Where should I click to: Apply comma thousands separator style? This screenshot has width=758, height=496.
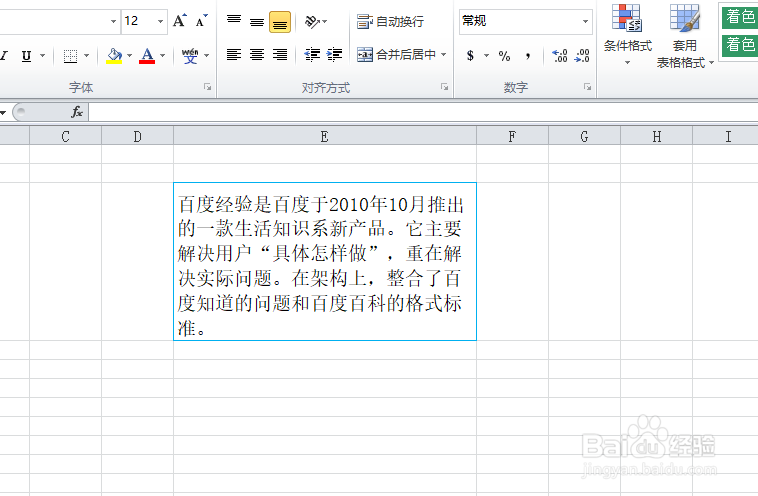tap(528, 56)
